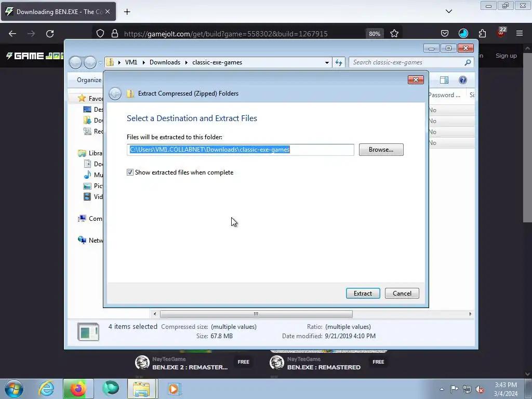Click the Extract button

pyautogui.click(x=363, y=293)
